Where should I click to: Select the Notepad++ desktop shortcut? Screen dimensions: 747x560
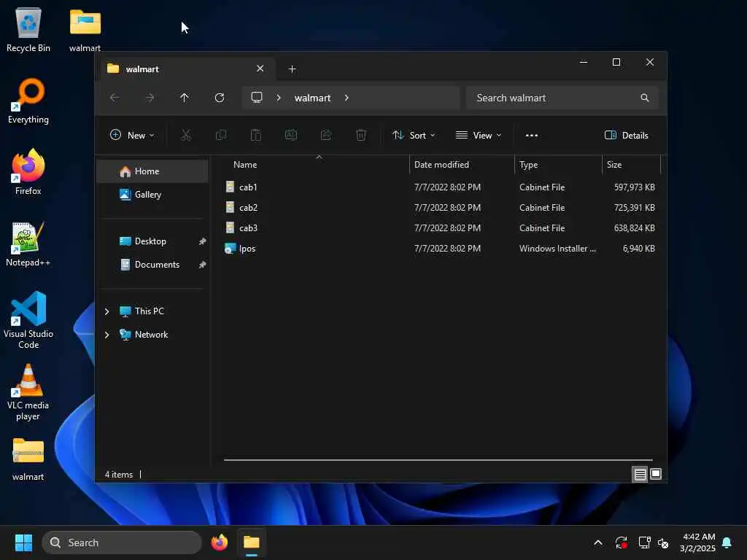[x=28, y=244]
